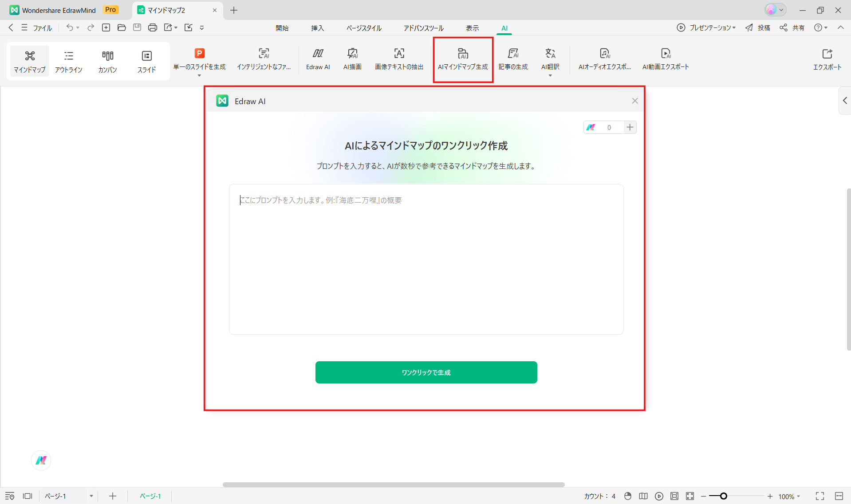The image size is (851, 504).
Task: Expand quick access toolbar customization arrow
Action: tap(202, 27)
